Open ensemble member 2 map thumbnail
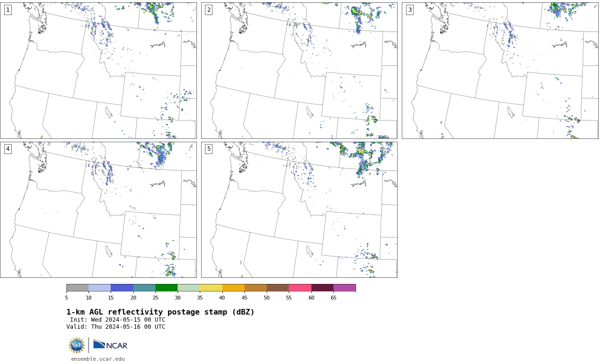Viewport: 603px width, 364px height. pos(299,71)
